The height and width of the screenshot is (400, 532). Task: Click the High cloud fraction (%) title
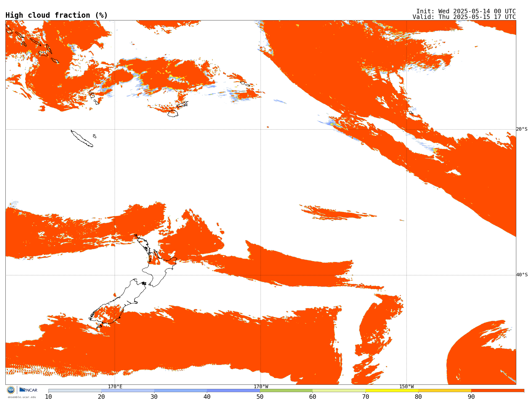point(56,15)
